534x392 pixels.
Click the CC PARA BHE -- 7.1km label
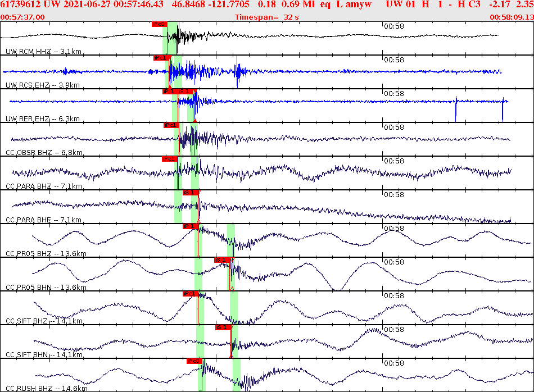42,219
